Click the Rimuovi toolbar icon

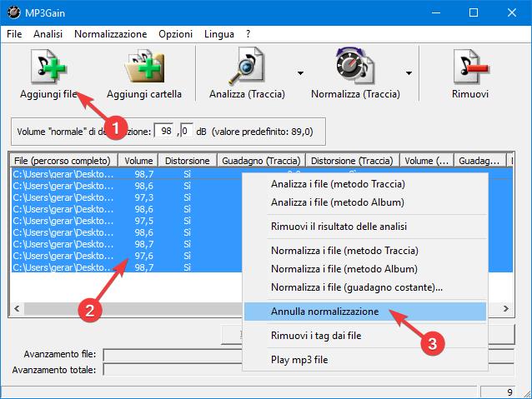[x=470, y=67]
